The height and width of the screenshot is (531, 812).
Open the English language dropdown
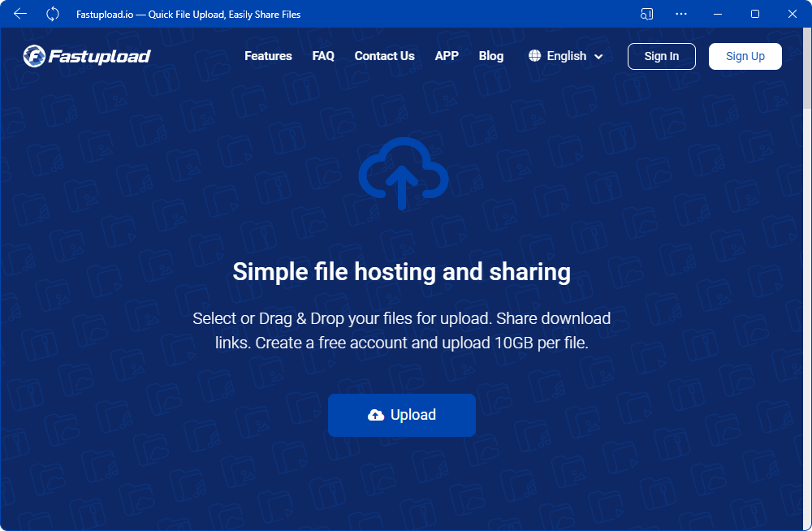[x=566, y=56]
